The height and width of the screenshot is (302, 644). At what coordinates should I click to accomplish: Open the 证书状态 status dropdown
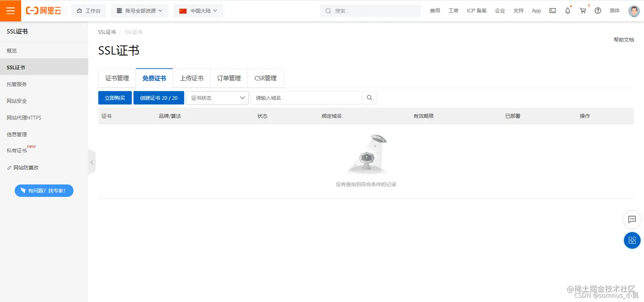point(217,97)
